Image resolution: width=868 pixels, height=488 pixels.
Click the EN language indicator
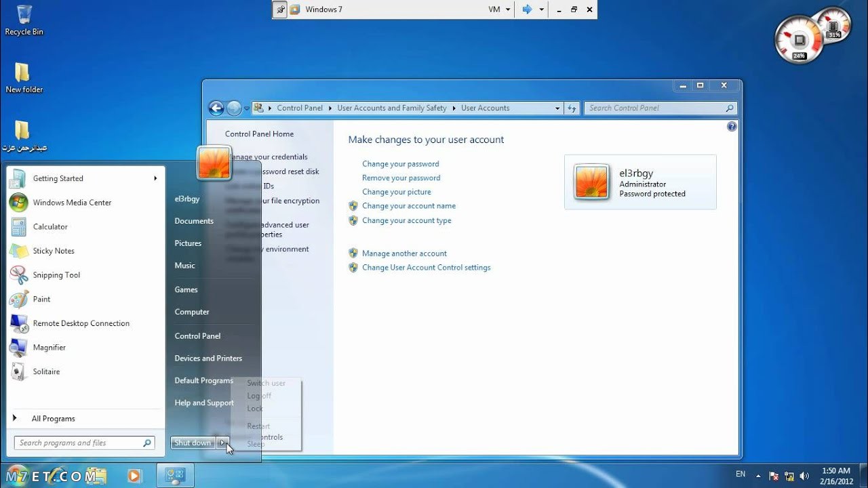pos(741,474)
